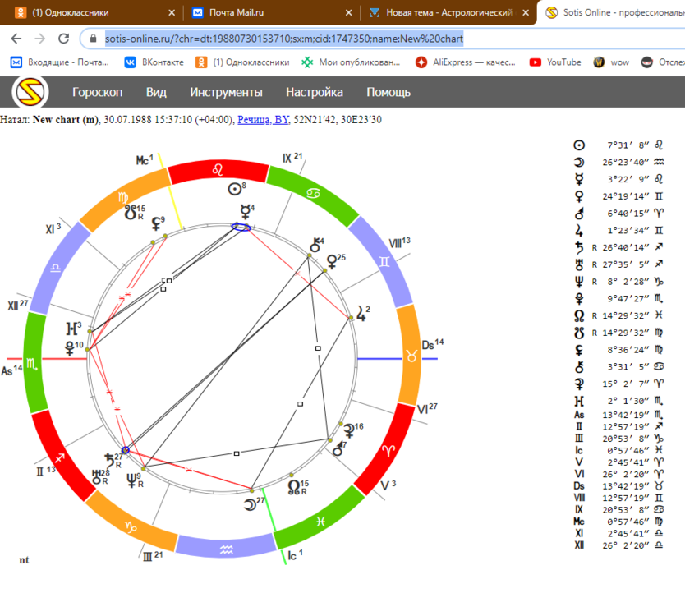Switch to the Почта Mail.ru tab
The image size is (685, 616).
236,12
